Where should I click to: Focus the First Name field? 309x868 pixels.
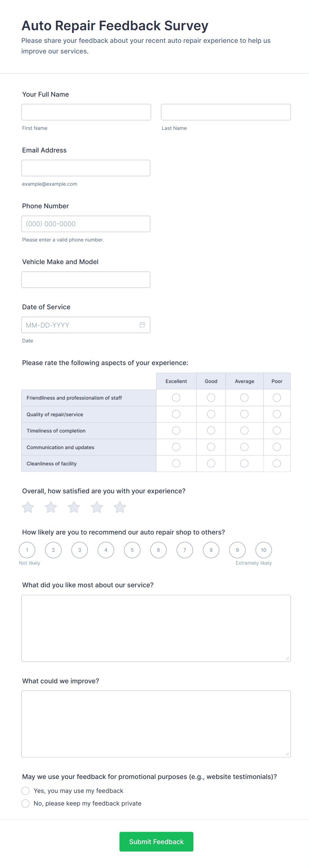point(86,112)
